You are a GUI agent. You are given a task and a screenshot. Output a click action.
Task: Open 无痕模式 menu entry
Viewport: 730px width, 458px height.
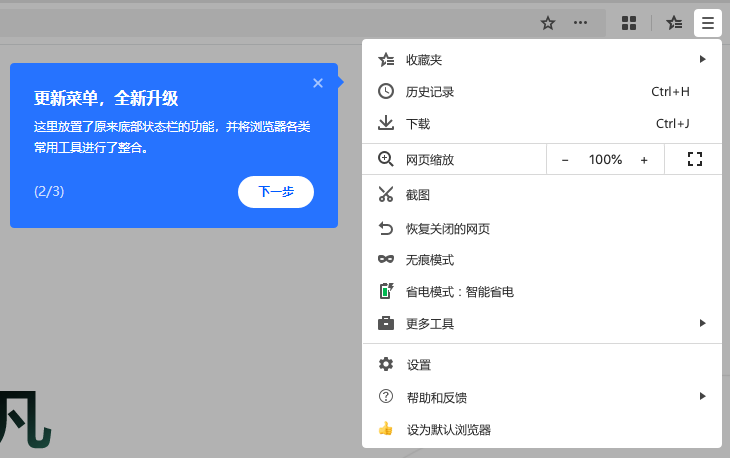pyautogui.click(x=542, y=260)
